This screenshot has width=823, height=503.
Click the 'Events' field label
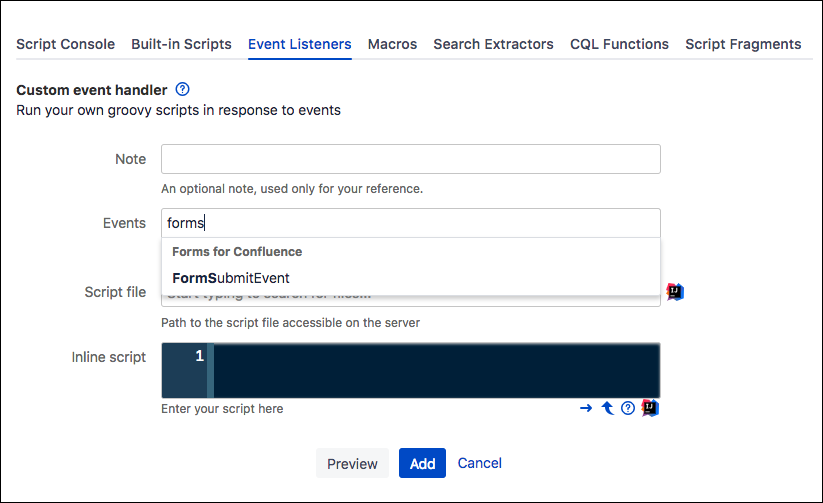[x=124, y=223]
